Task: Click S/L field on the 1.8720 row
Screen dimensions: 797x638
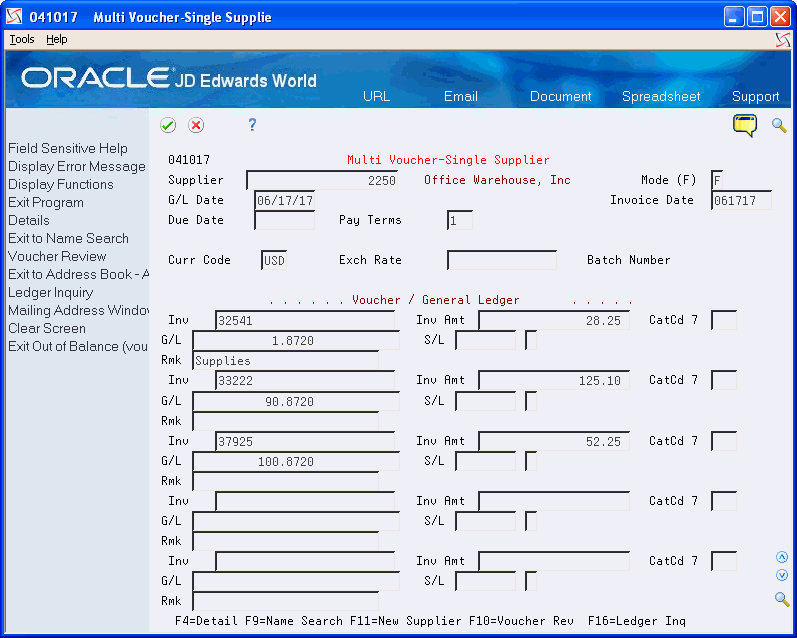Action: [x=485, y=340]
